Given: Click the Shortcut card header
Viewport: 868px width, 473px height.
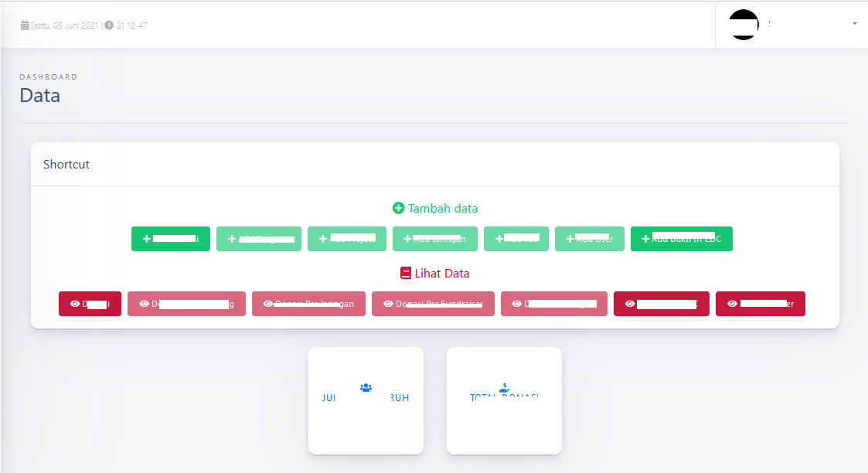Looking at the screenshot, I should [x=66, y=164].
